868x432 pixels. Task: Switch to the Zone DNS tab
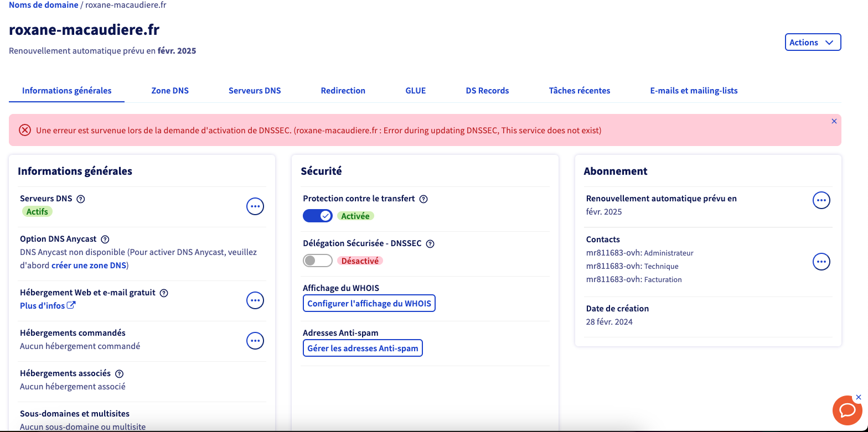pos(170,91)
